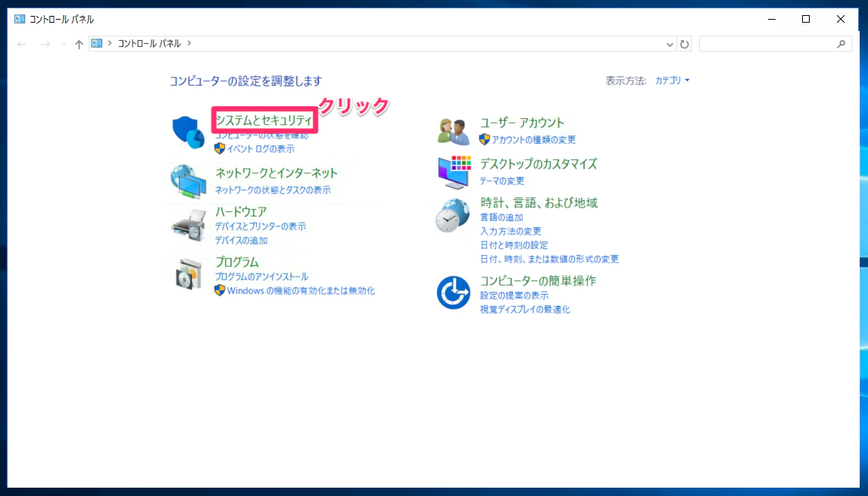
Task: Open the Hardware printer icon
Action: 188,224
